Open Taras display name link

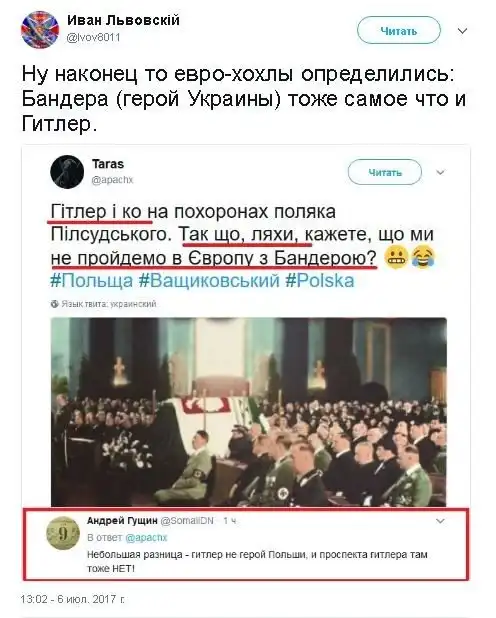coord(108,164)
